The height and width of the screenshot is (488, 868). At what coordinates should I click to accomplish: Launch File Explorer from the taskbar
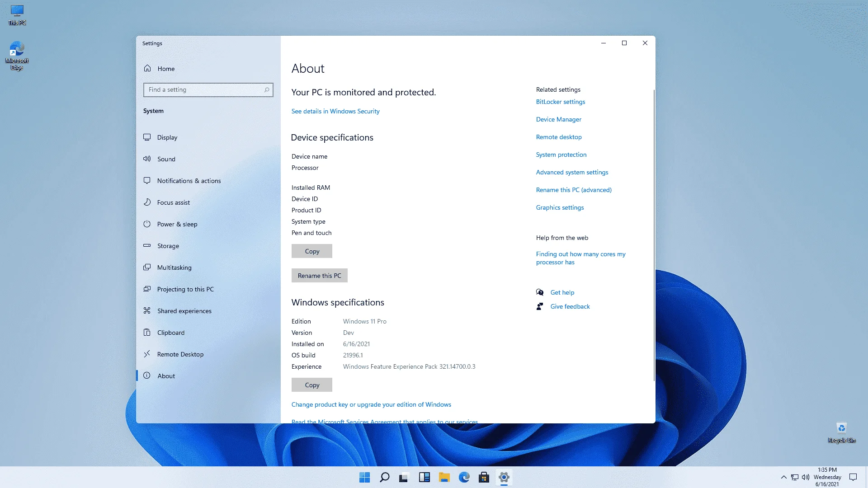[x=444, y=477]
